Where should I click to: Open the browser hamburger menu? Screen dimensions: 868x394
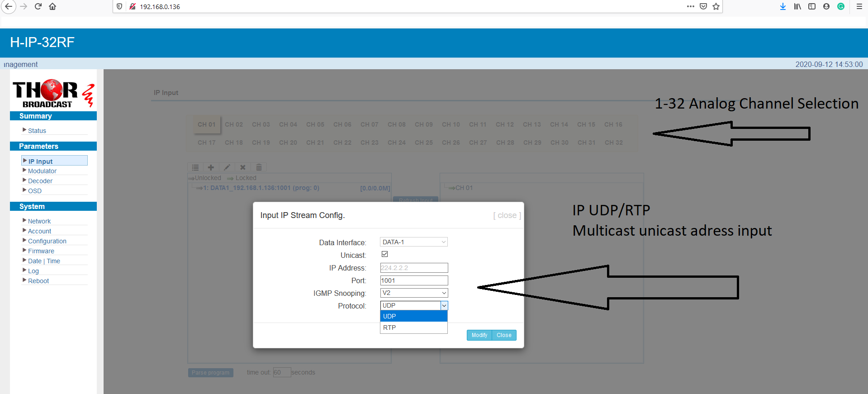859,6
